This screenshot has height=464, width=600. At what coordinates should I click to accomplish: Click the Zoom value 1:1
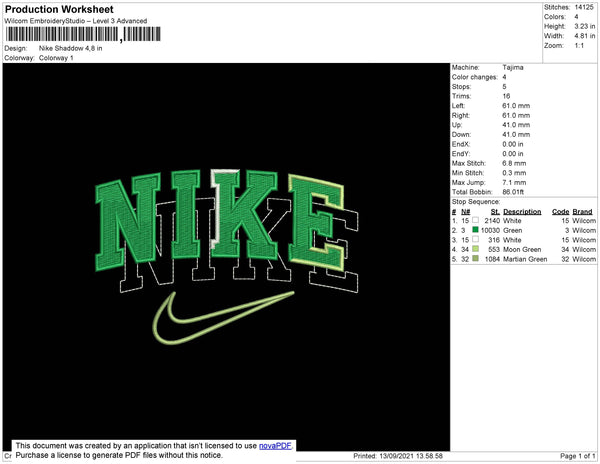(579, 46)
